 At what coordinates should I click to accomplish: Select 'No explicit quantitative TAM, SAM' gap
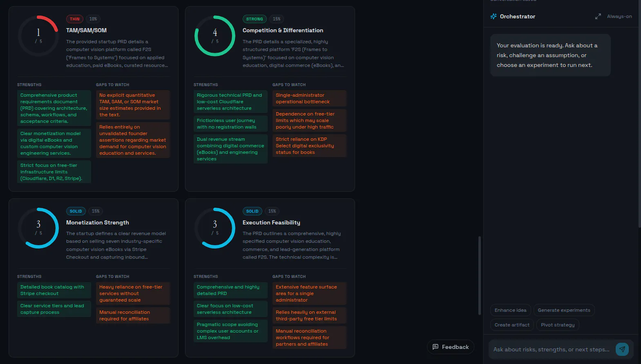coord(133,105)
